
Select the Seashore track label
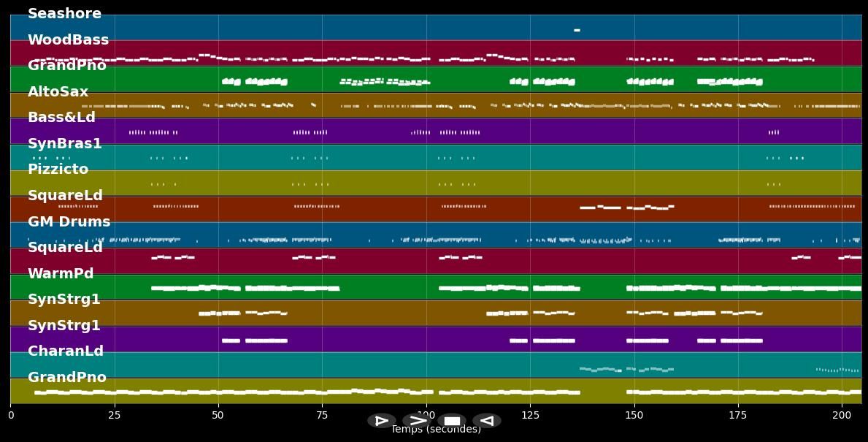[64, 14]
